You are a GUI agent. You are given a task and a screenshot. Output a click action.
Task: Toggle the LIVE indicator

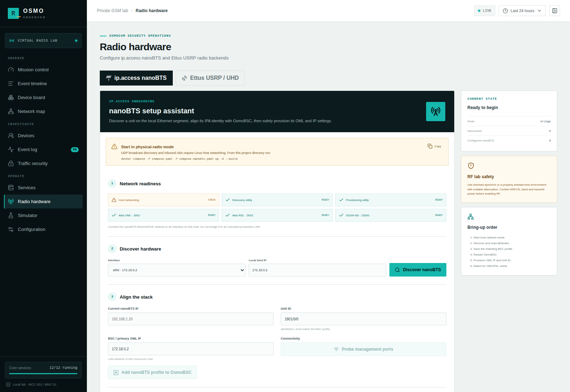point(484,11)
